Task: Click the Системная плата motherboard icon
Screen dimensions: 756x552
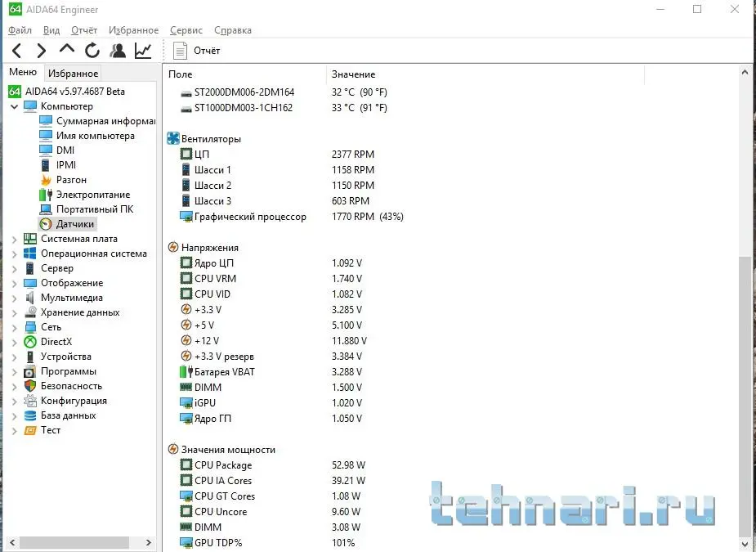Action: point(30,239)
